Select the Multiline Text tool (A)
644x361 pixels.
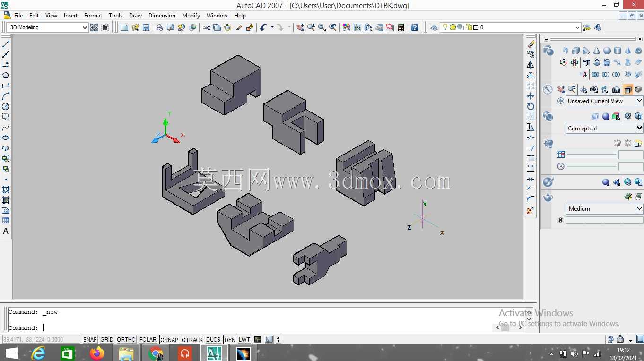[6, 231]
